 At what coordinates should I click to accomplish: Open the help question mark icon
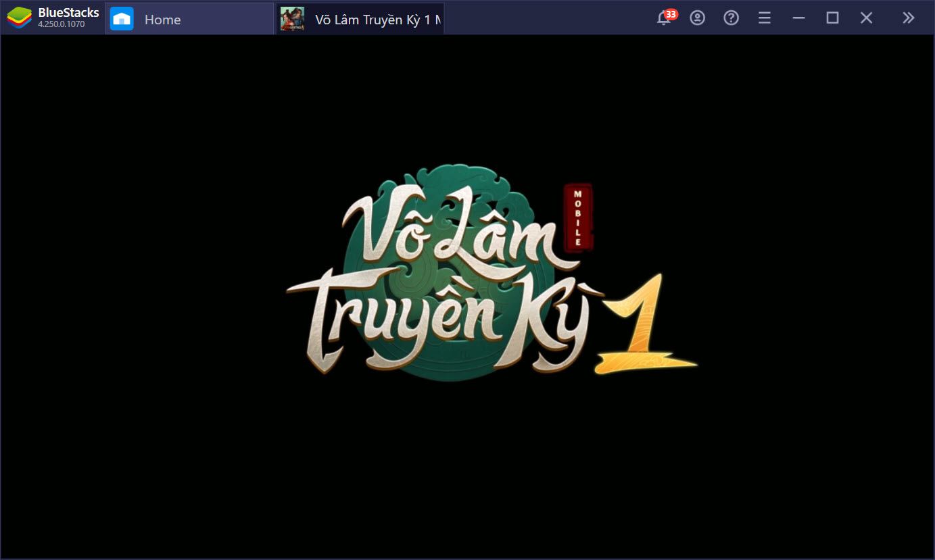click(731, 18)
